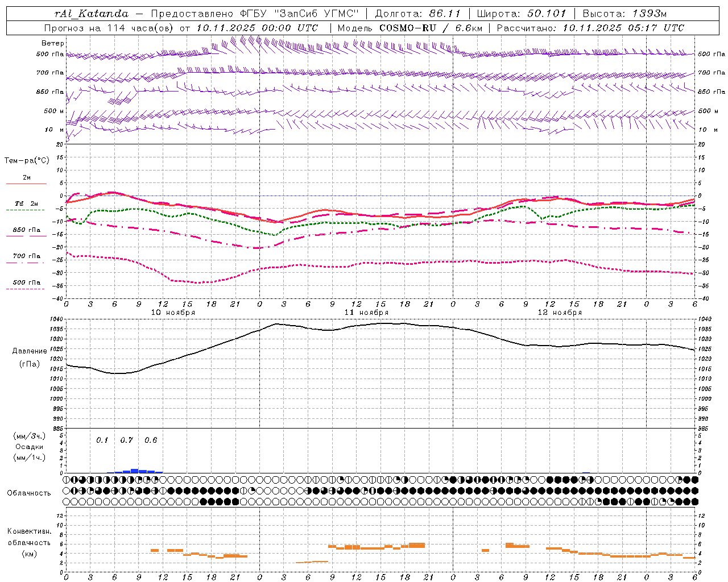
Task: Click the 'Осадки' precipitation label
Action: tap(30, 447)
